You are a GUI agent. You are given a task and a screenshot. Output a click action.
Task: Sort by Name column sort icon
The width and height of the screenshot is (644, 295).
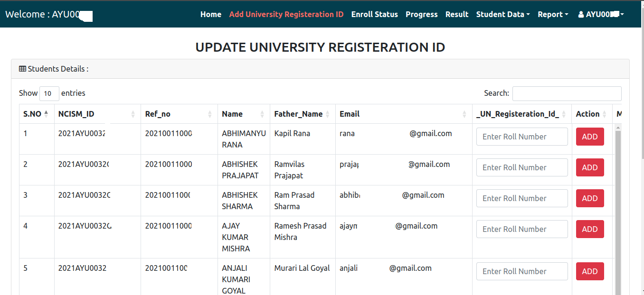(262, 114)
